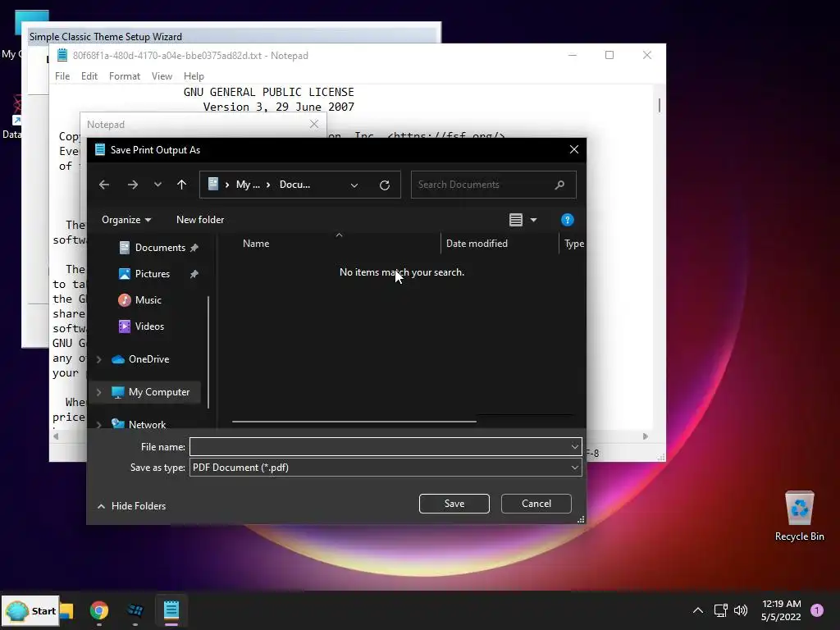The image size is (840, 630).
Task: Sort by Date modified column
Action: tap(477, 244)
